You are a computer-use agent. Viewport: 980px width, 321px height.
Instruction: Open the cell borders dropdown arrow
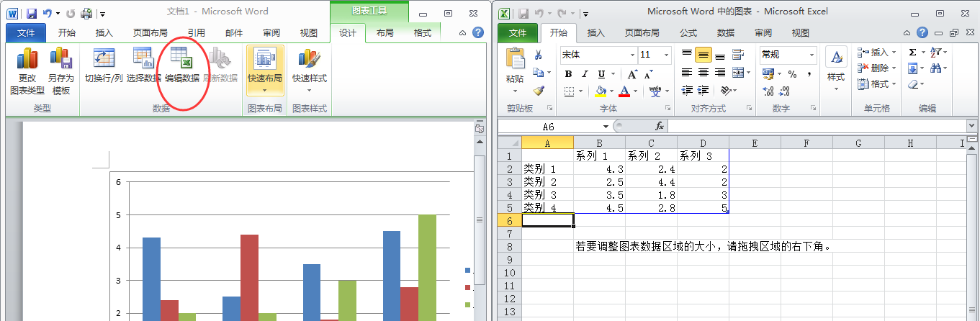tap(583, 91)
